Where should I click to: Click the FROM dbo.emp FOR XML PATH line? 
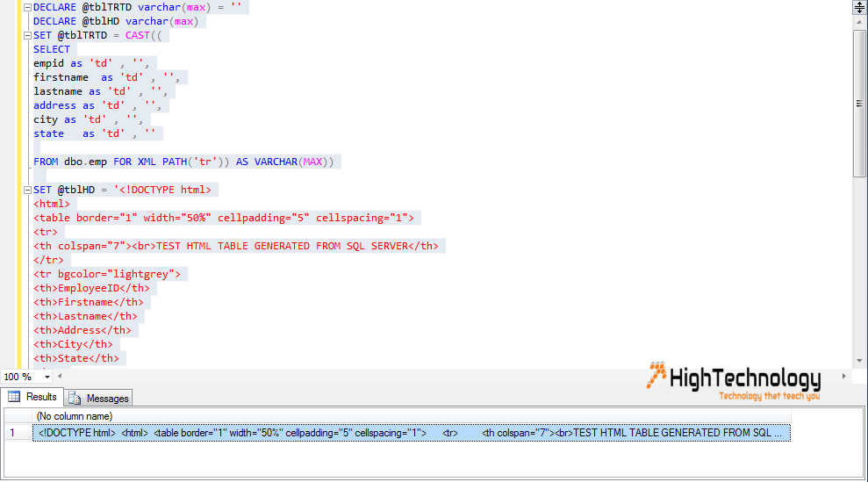[183, 162]
